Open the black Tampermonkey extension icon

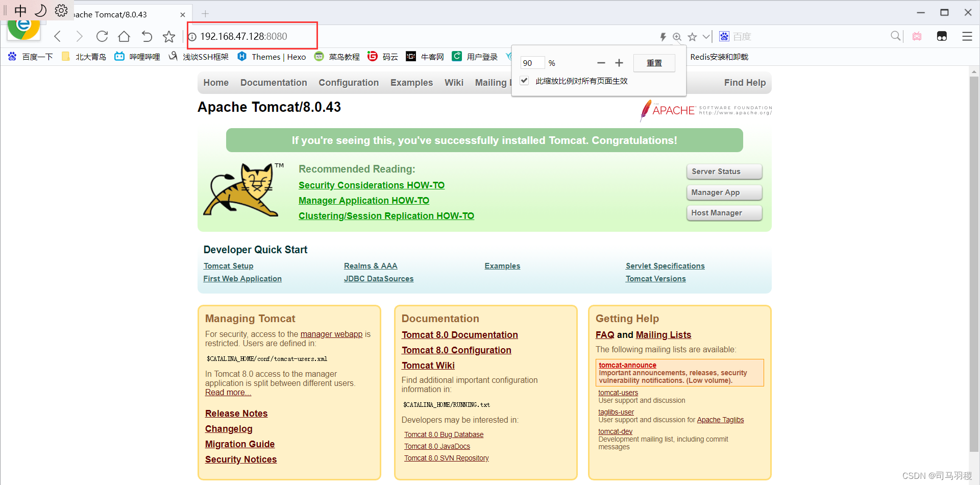pyautogui.click(x=942, y=36)
